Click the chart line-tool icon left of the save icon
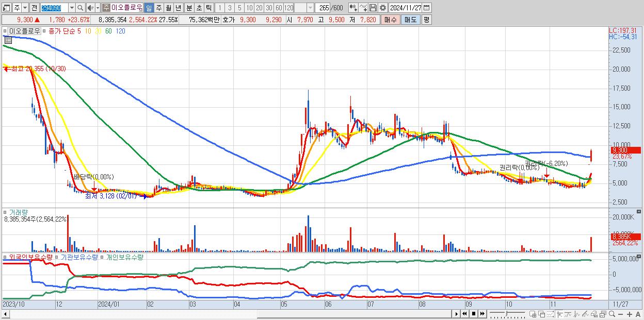This screenshot has width=644, height=320. tap(363, 8)
